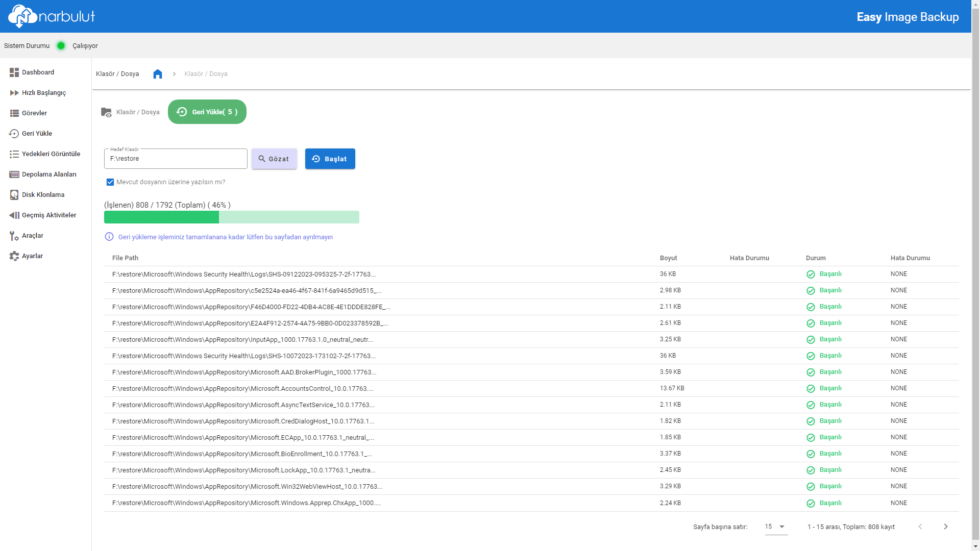Click the Araçlar tools icon
Viewport: 980px width, 551px height.
click(14, 236)
